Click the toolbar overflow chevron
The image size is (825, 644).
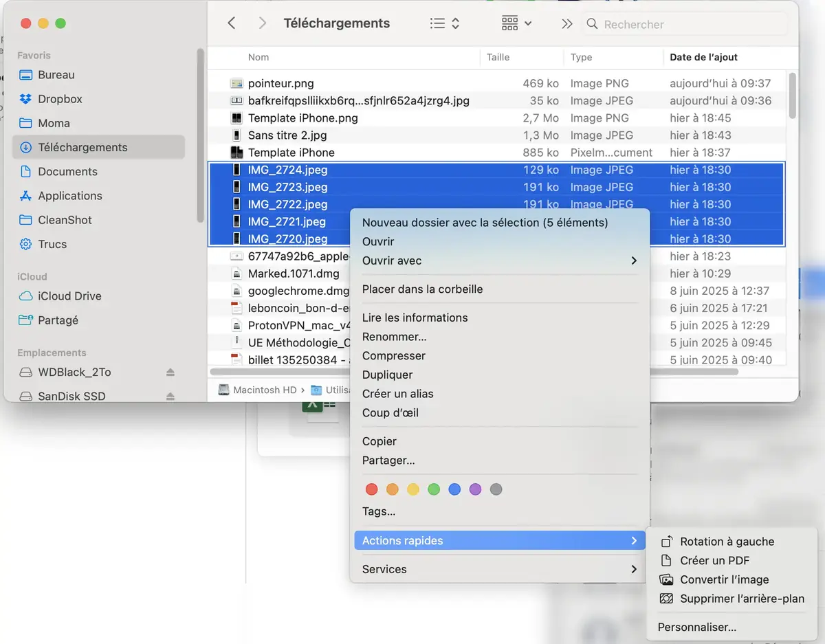tap(566, 23)
